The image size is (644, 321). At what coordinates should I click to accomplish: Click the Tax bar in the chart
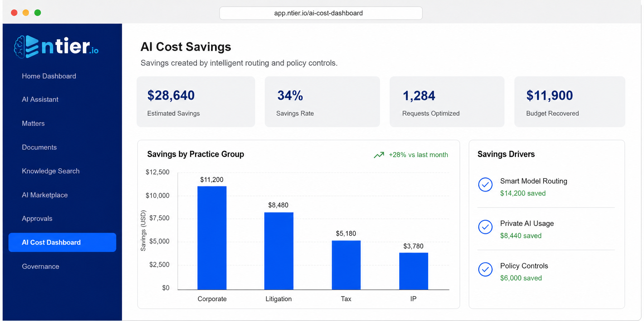(x=346, y=265)
